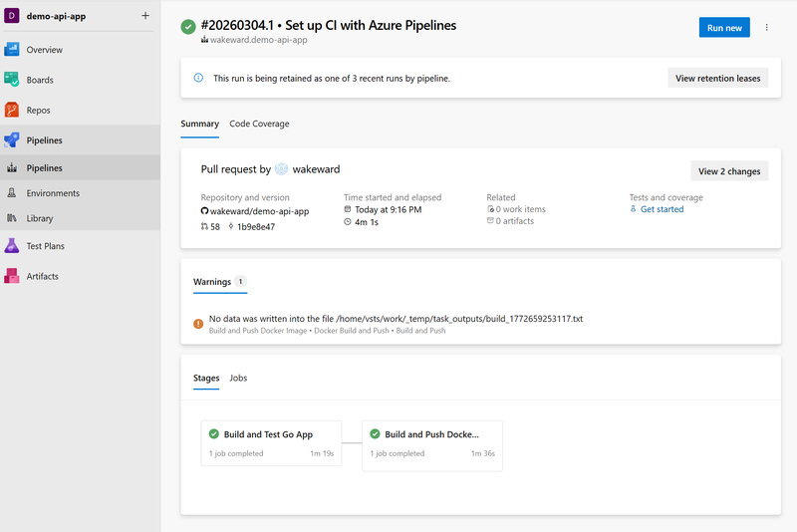Viewport: 797px width, 532px height.
Task: Open the Repos sidebar icon
Action: [12, 111]
